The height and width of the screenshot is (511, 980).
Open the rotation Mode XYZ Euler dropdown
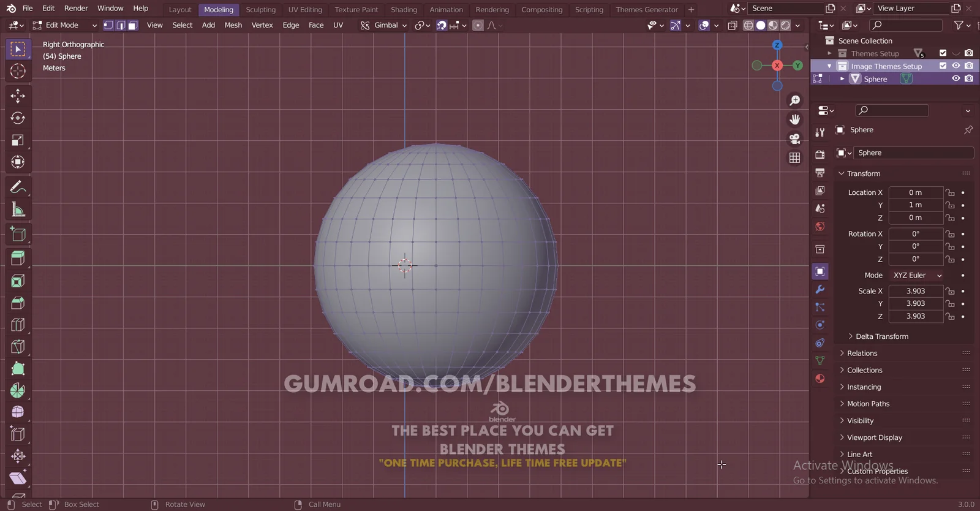pos(916,275)
